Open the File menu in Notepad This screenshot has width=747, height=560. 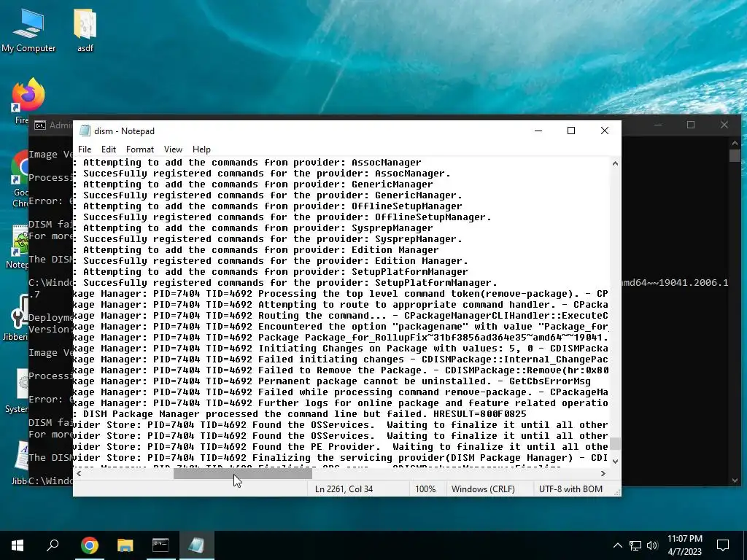point(85,149)
